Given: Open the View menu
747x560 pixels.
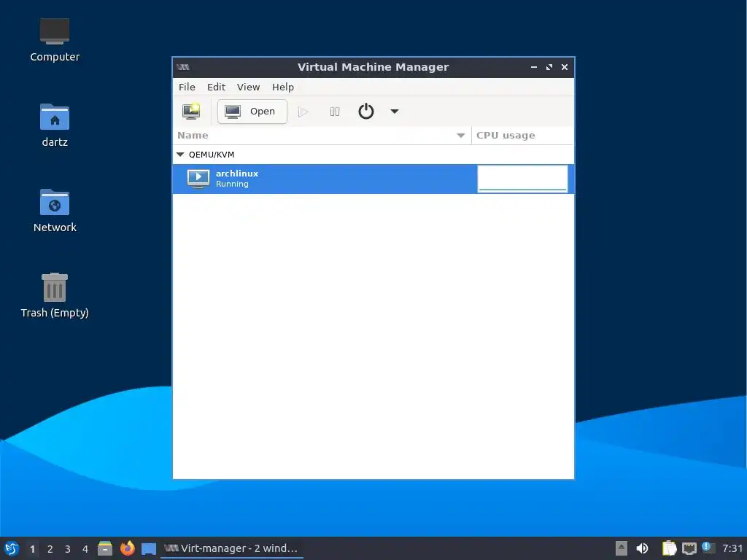Looking at the screenshot, I should [x=248, y=87].
